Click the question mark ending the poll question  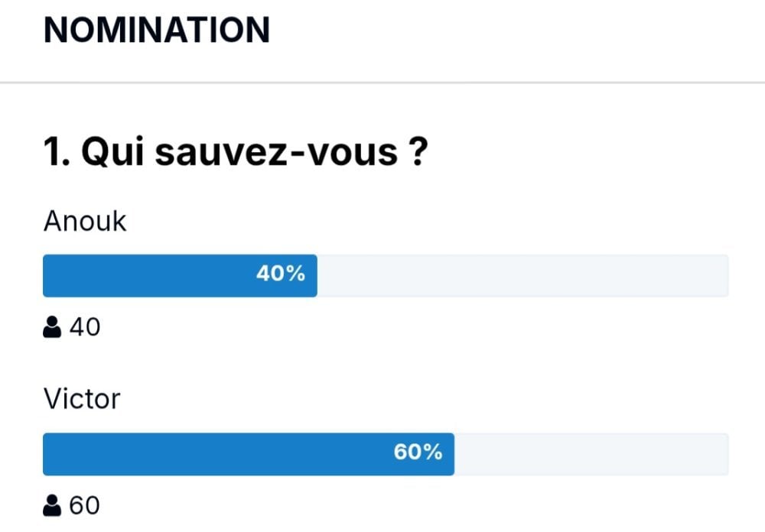point(417,151)
